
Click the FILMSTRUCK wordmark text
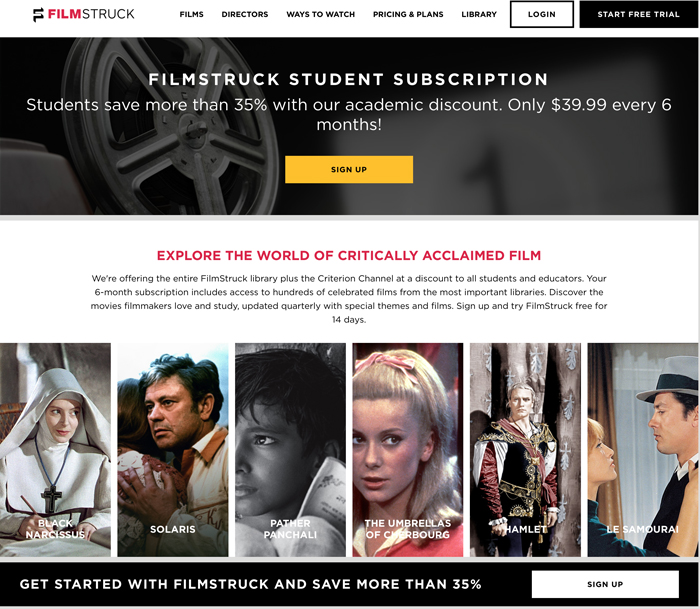pyautogui.click(x=91, y=14)
